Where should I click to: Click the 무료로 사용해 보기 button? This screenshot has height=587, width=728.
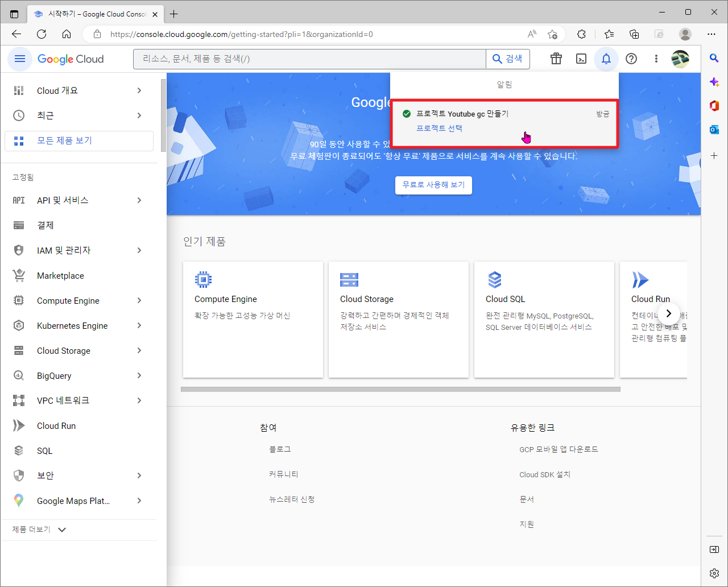(433, 185)
